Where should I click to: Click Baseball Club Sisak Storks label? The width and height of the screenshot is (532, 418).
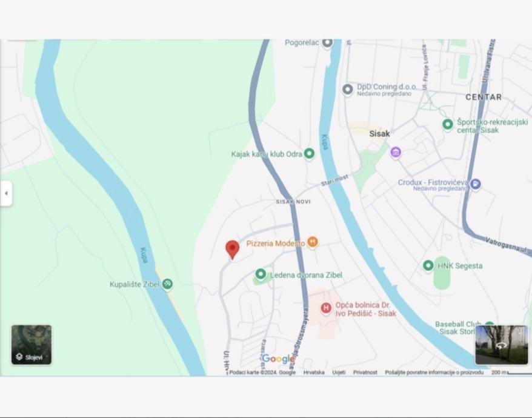(x=458, y=328)
